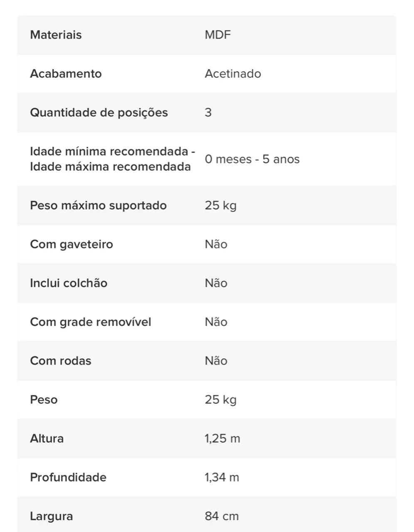Click the Altura label
This screenshot has height=532, width=414.
pos(47,438)
